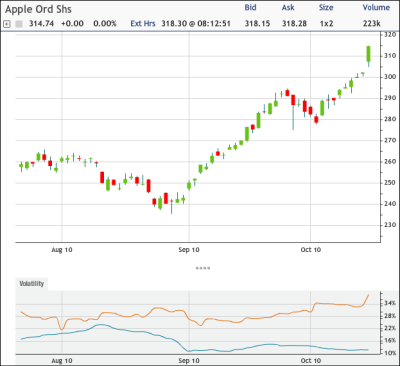The width and height of the screenshot is (400, 366).
Task: Click the 22% volatility axis label
Action: click(390, 328)
